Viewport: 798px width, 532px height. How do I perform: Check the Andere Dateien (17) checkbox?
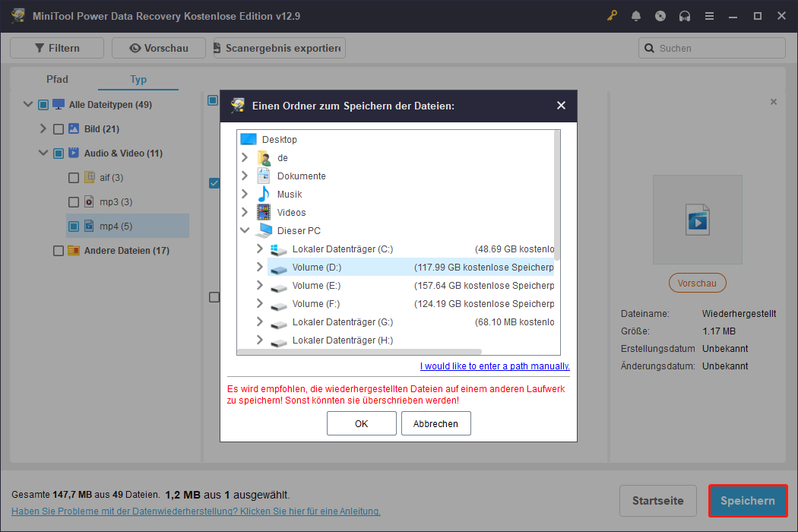pyautogui.click(x=59, y=251)
